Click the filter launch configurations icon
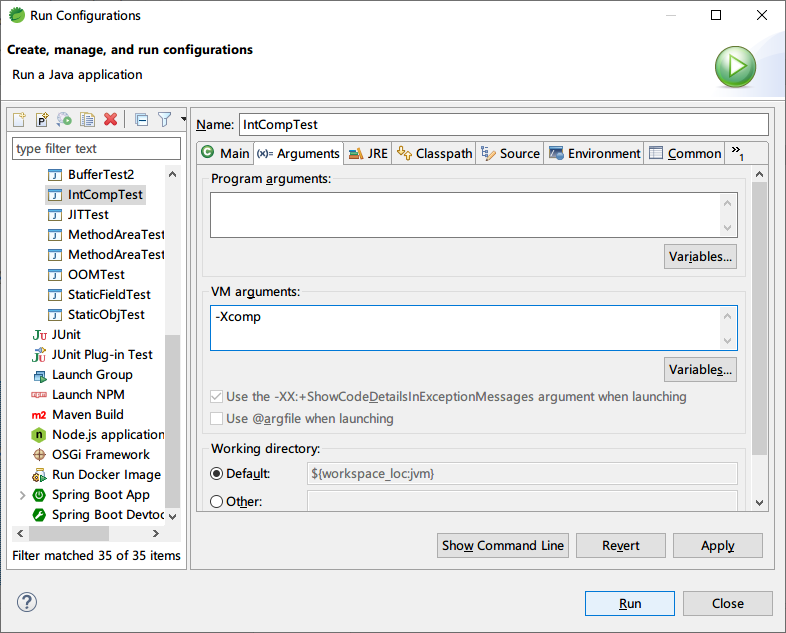 165,120
